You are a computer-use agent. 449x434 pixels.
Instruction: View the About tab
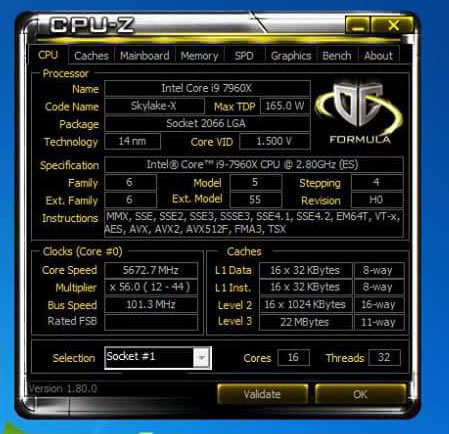click(x=378, y=56)
